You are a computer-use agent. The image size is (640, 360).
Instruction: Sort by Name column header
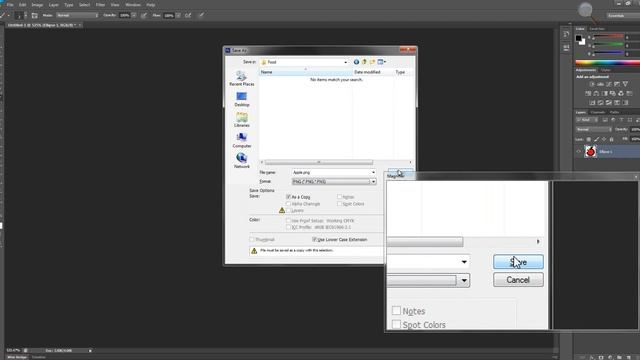(305, 72)
